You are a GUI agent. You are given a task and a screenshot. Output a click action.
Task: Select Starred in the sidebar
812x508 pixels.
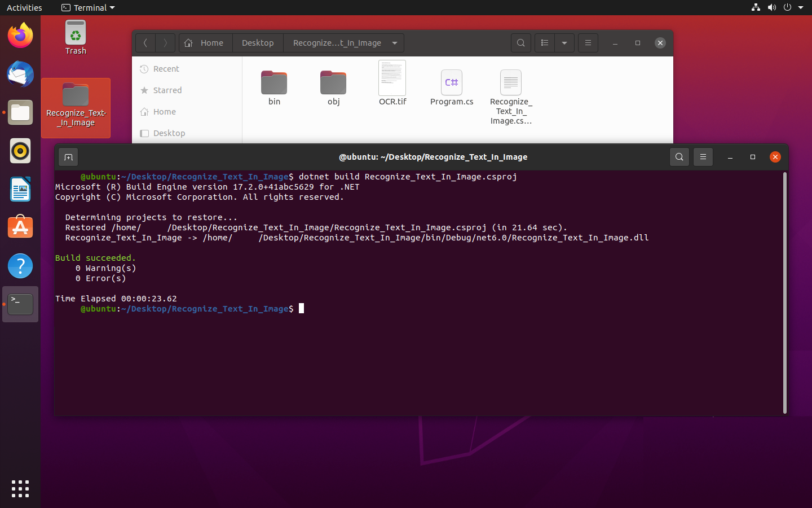click(167, 90)
